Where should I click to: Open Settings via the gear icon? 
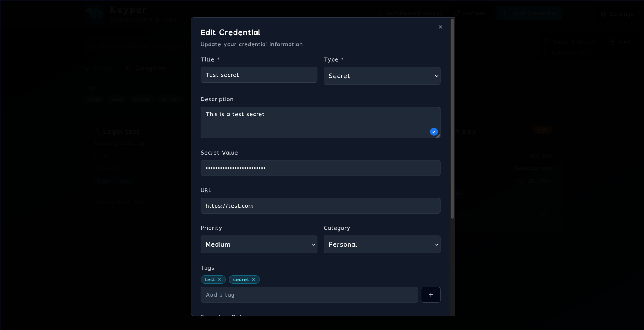tap(604, 14)
